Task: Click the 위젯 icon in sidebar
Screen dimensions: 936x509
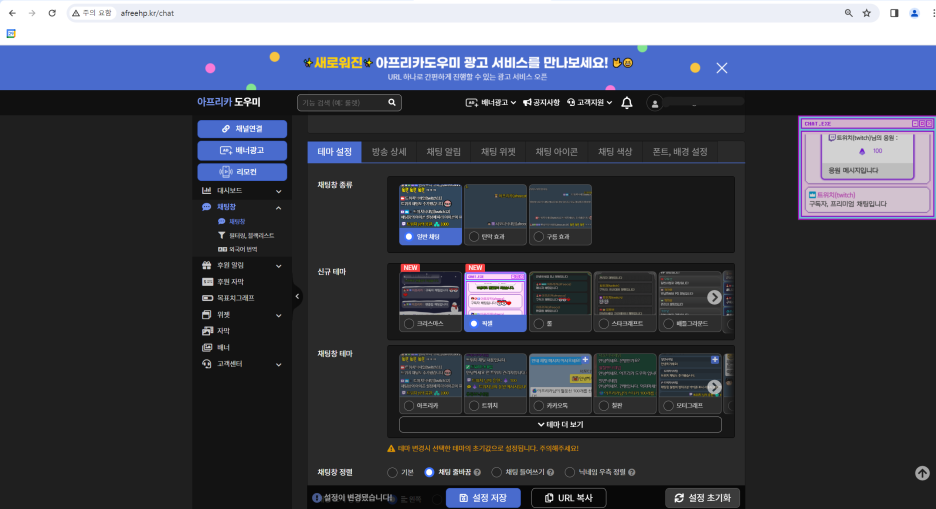Action: click(x=207, y=314)
